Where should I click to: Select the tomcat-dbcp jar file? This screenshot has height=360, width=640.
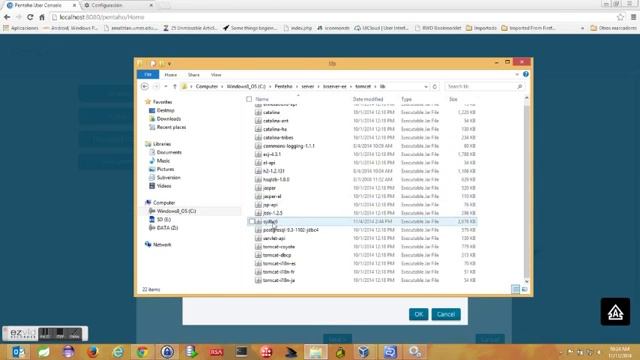pos(277,255)
